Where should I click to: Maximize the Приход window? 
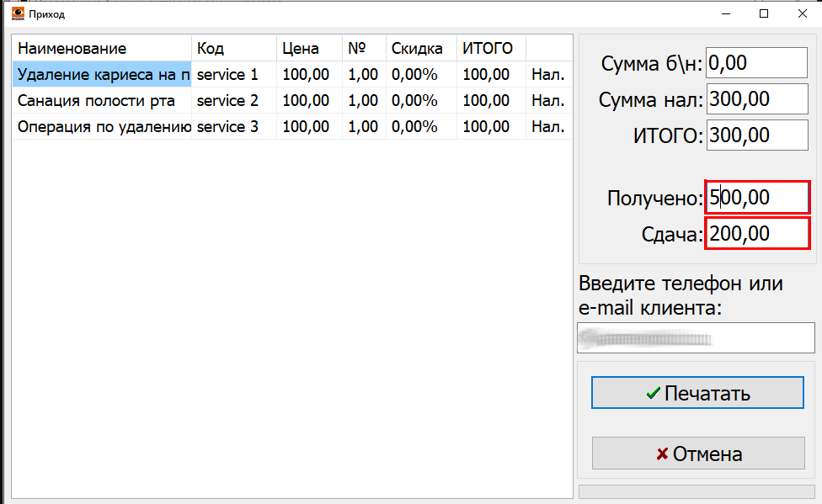coord(764,14)
